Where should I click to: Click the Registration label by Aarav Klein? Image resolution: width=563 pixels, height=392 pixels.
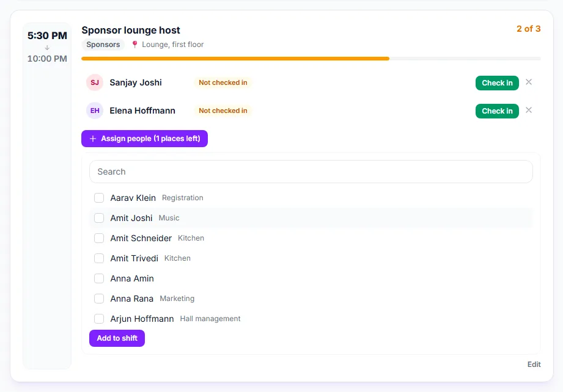182,198
